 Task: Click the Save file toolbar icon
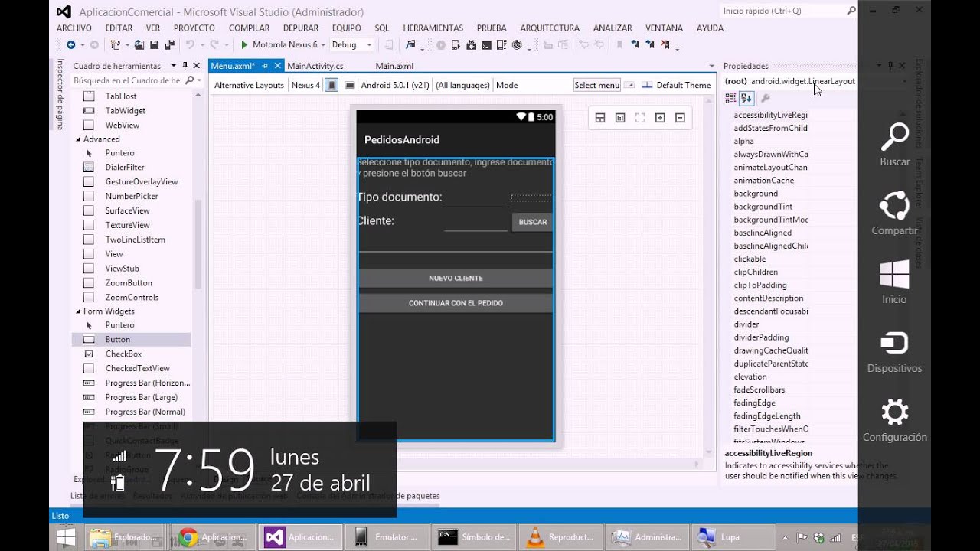[x=154, y=45]
